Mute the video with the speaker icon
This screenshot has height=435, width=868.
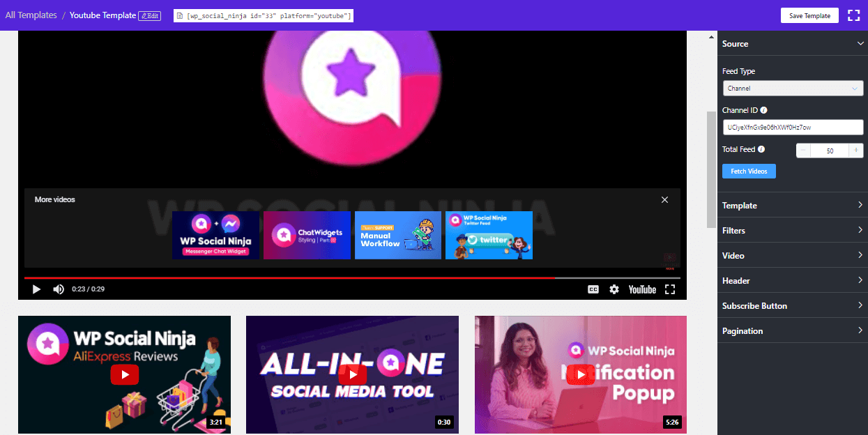[x=59, y=289]
